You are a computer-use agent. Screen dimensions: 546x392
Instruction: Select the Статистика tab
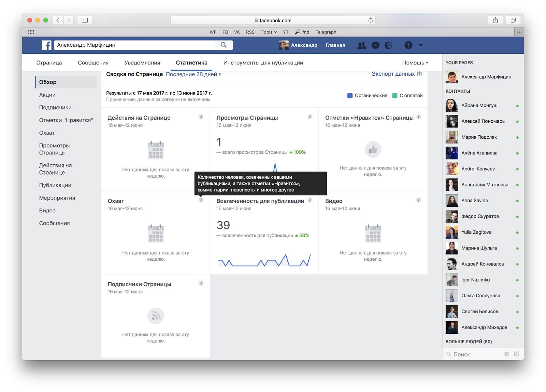coord(192,63)
